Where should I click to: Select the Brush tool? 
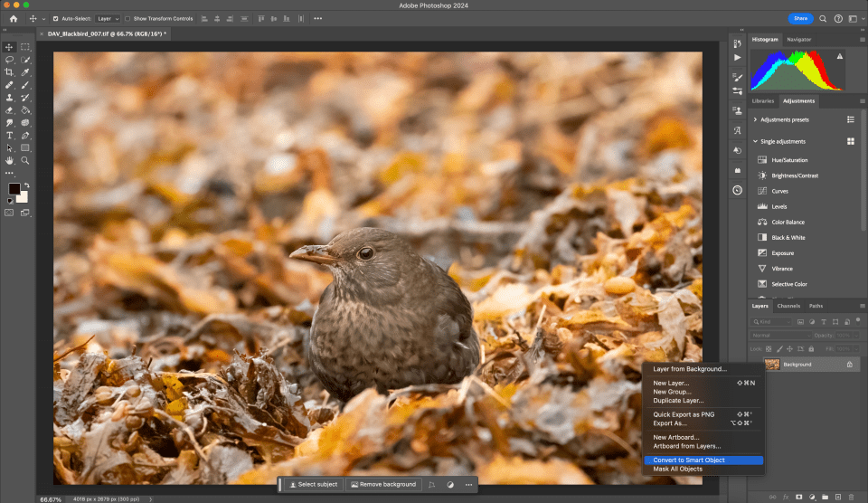click(25, 85)
